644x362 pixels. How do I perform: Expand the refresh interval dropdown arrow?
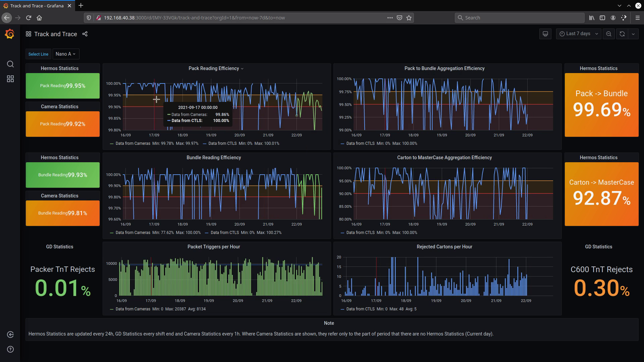[633, 34]
